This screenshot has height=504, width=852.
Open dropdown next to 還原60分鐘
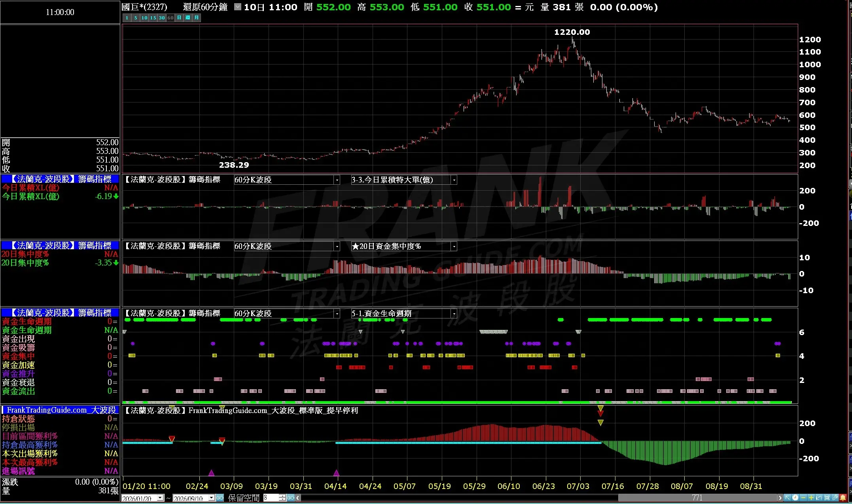click(x=237, y=7)
